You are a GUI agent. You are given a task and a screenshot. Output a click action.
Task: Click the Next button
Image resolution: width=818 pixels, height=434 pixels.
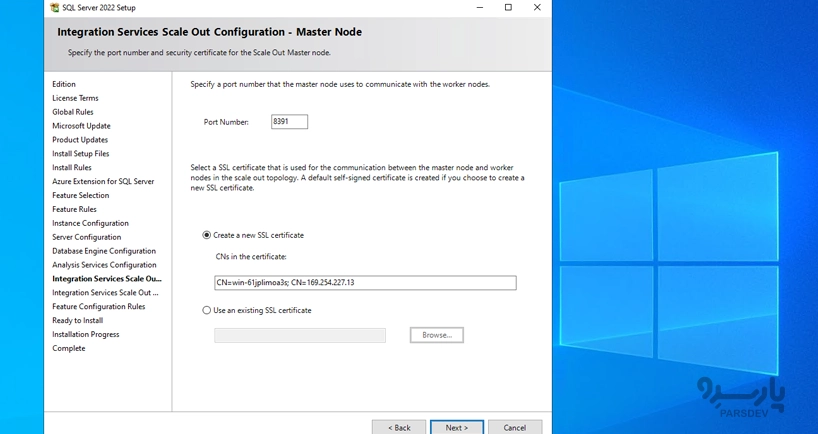pyautogui.click(x=457, y=427)
